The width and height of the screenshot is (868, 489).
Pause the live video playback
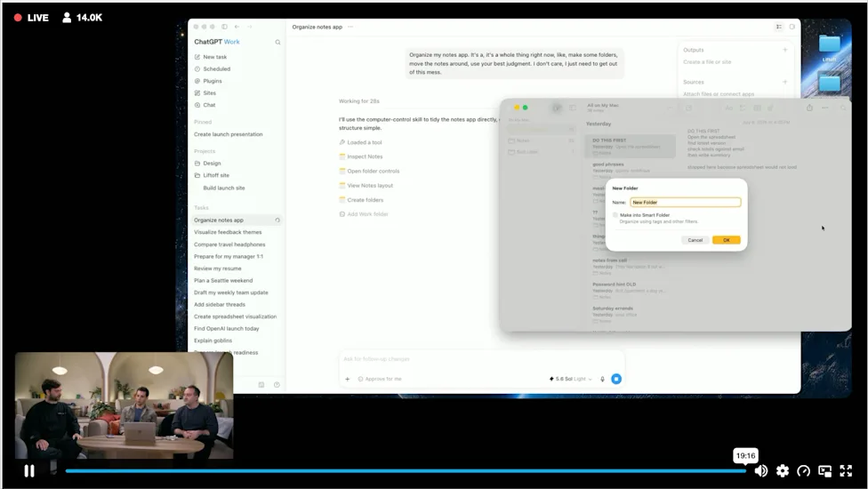(29, 470)
